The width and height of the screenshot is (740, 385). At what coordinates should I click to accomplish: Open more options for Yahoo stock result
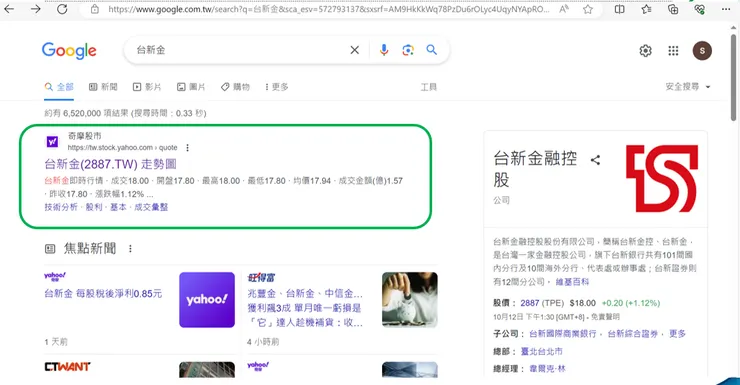(187, 148)
